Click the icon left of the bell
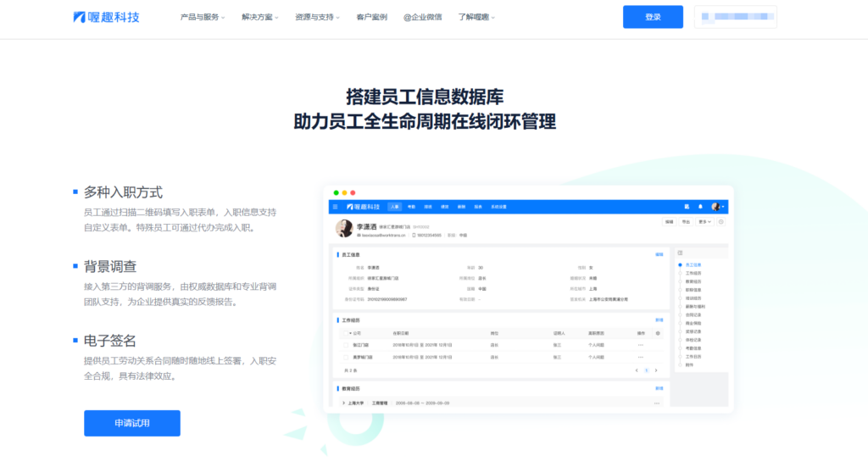 click(x=687, y=207)
